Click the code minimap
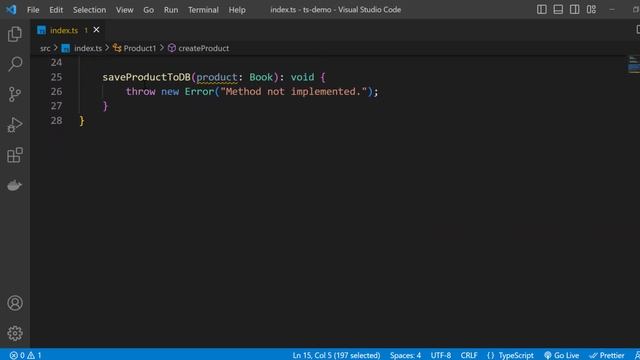The image size is (640, 360). pyautogui.click(x=633, y=64)
